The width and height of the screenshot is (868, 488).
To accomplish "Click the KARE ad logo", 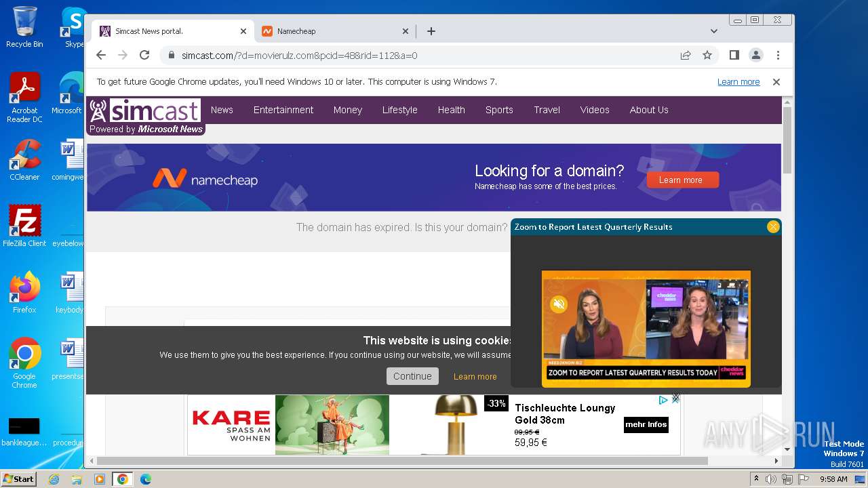I will [x=231, y=425].
